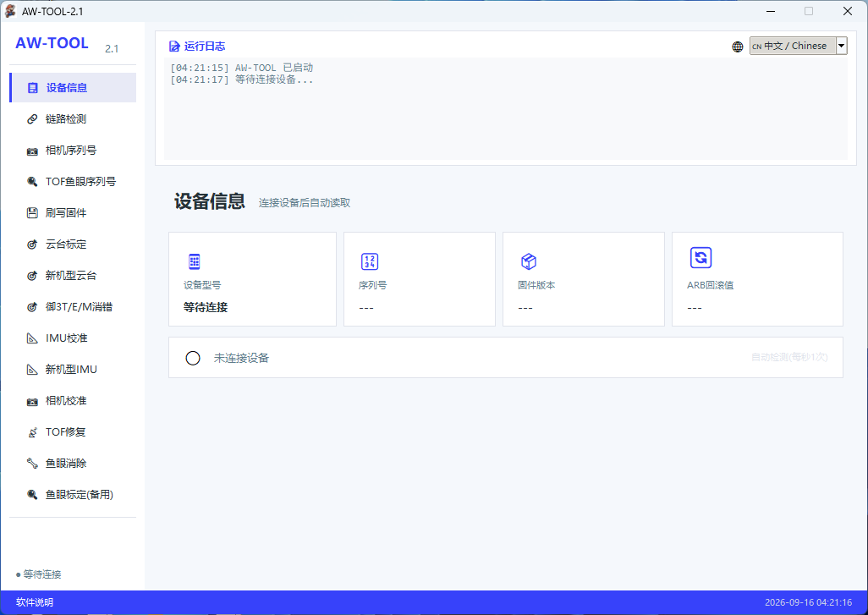This screenshot has width=868, height=615.
Task: Click the 刷写固件 save disk icon
Action: click(33, 213)
